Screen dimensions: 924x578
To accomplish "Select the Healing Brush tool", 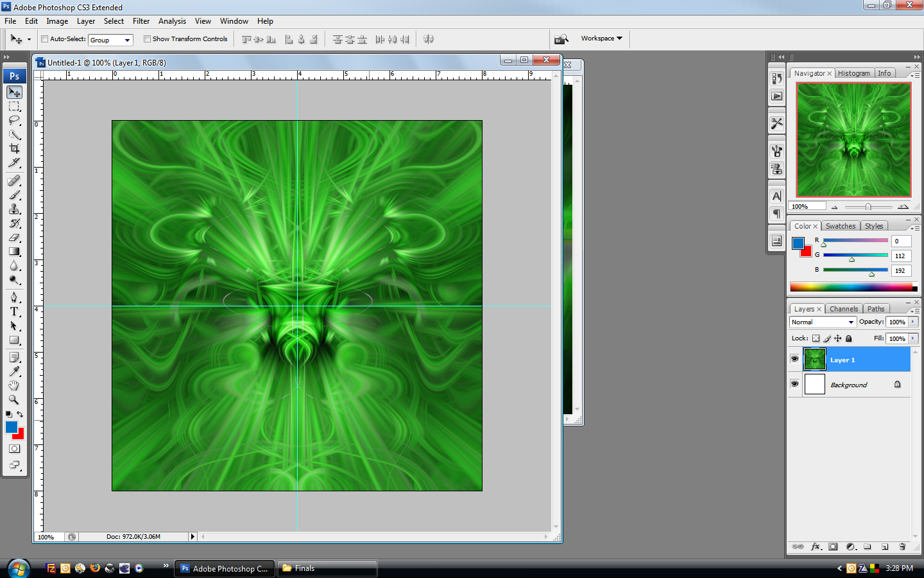I will [14, 181].
